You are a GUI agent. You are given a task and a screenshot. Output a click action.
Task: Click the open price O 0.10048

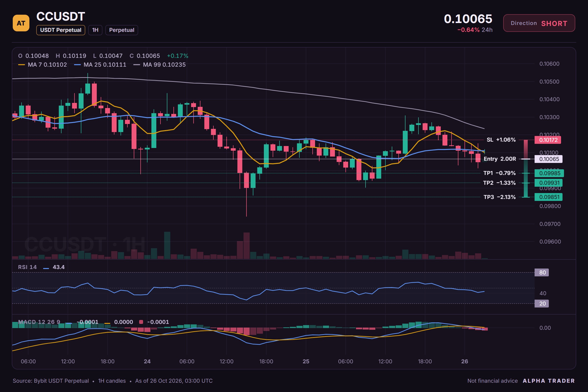[x=34, y=56]
